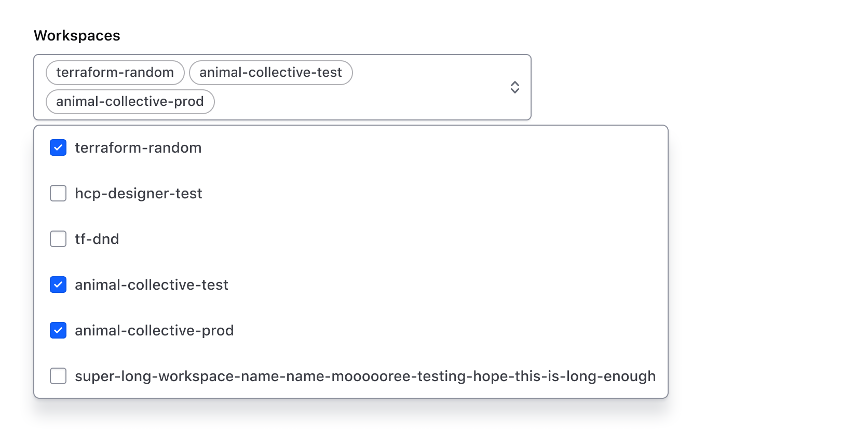Uncheck the animal-collective-test checkbox
Screen dimensions: 868x432
58,285
